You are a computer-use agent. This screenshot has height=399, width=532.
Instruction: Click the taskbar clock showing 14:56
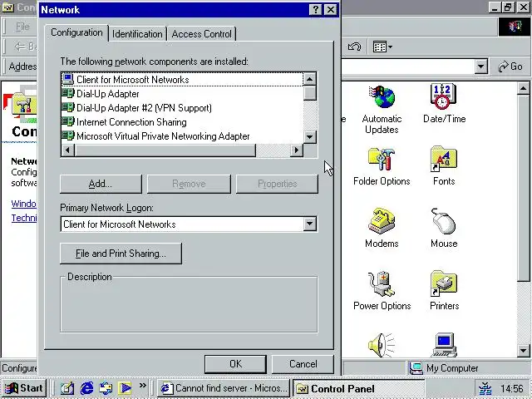click(x=512, y=388)
